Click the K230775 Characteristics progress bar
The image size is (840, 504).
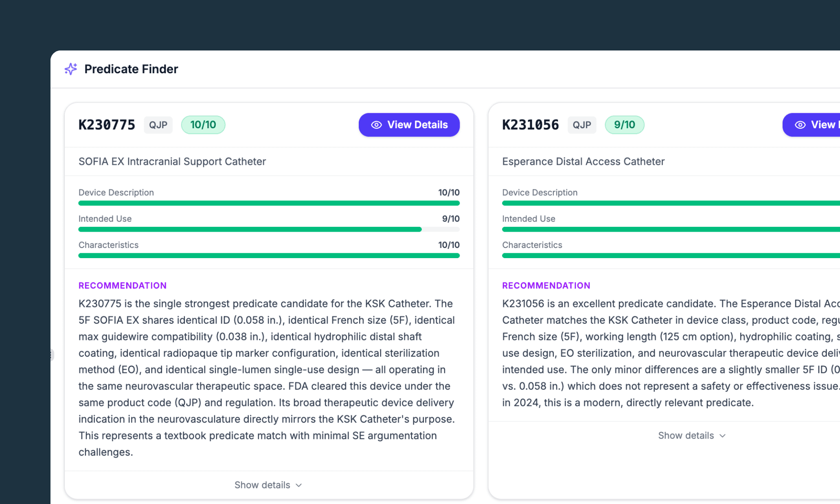269,256
